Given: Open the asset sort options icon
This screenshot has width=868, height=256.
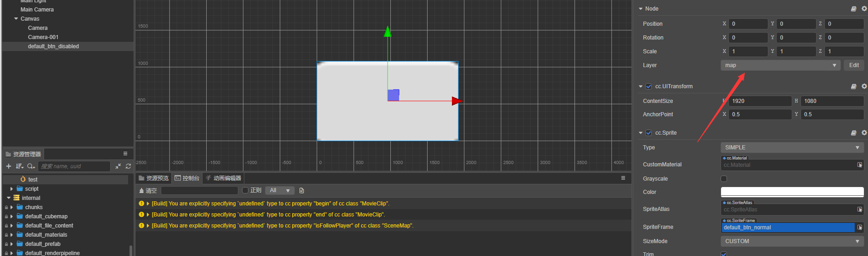Looking at the screenshot, I should (x=19, y=166).
